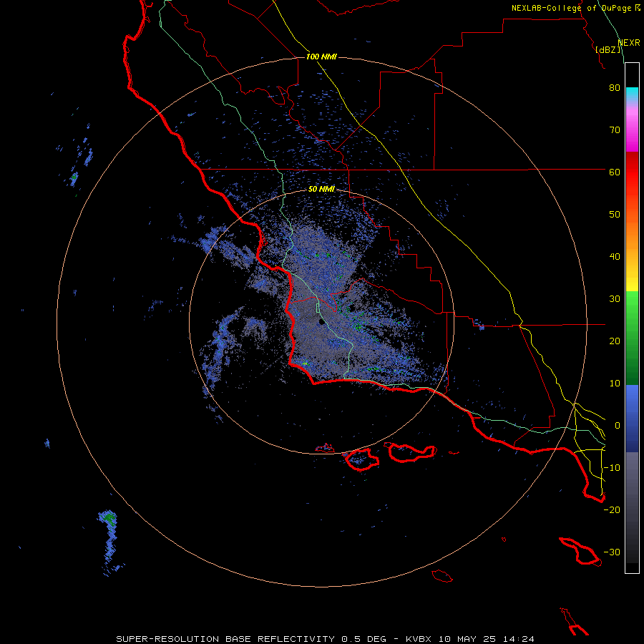Click the 10 value on the dBZ scale
This screenshot has height=644, width=644.
[x=615, y=384]
